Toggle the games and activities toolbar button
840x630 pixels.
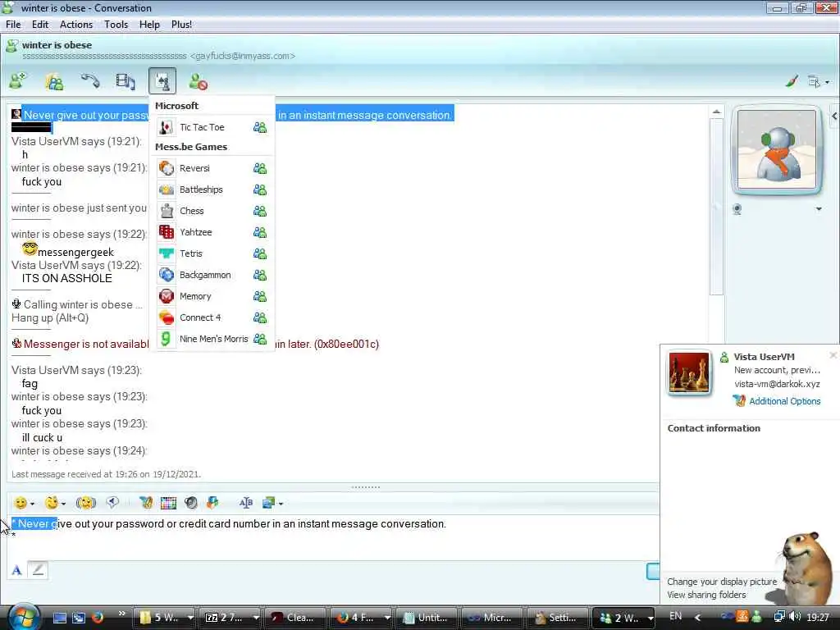point(162,81)
